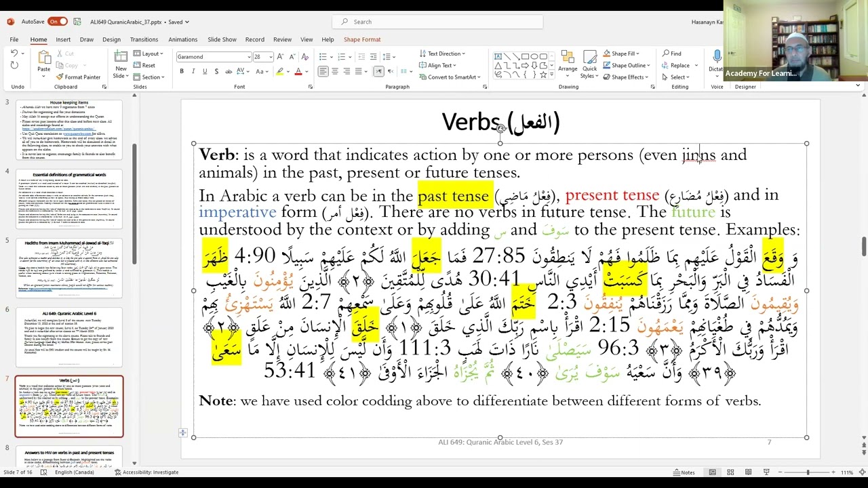
Task: Select slide 4 thumbnail
Action: (x=69, y=199)
